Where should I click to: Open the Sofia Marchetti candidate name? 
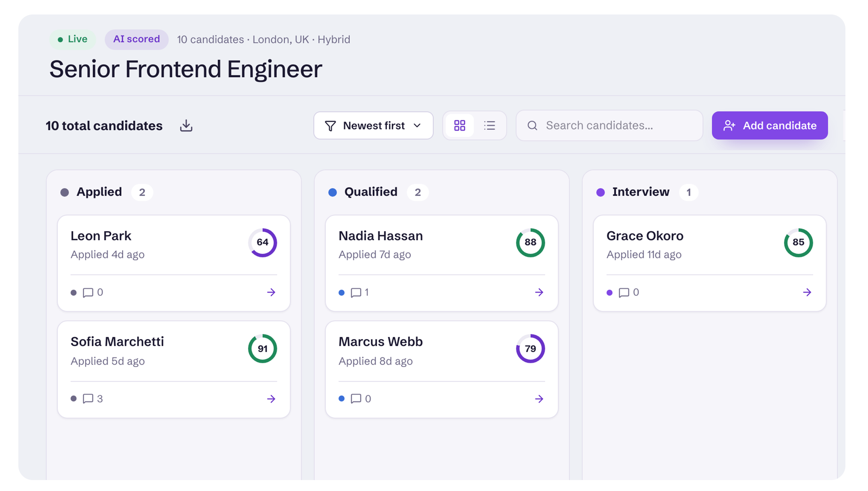click(x=117, y=341)
